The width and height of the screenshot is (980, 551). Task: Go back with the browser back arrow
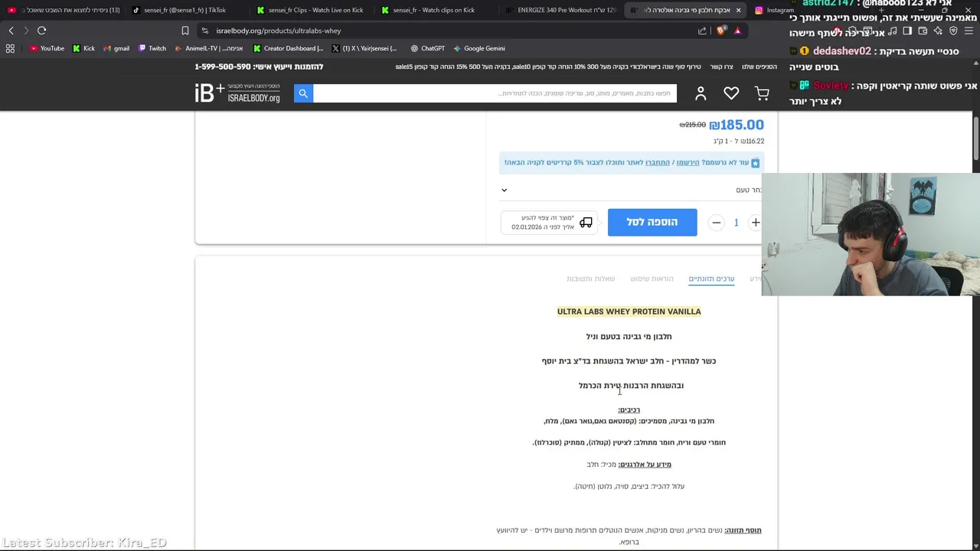[11, 31]
